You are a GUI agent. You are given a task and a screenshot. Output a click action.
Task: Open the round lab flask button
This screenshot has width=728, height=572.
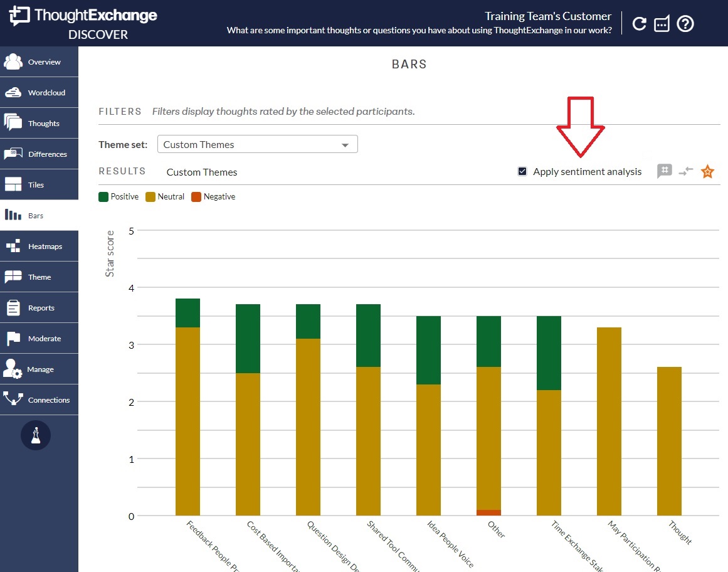click(x=36, y=435)
